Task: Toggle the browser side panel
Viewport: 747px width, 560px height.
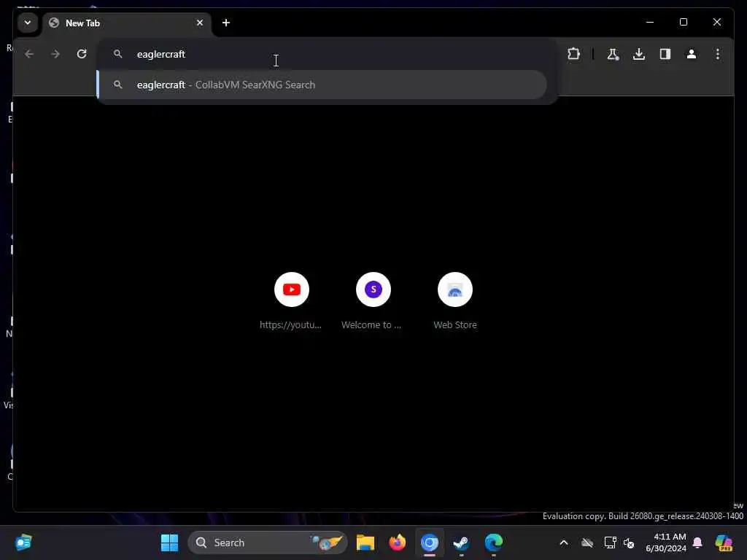Action: pos(665,54)
